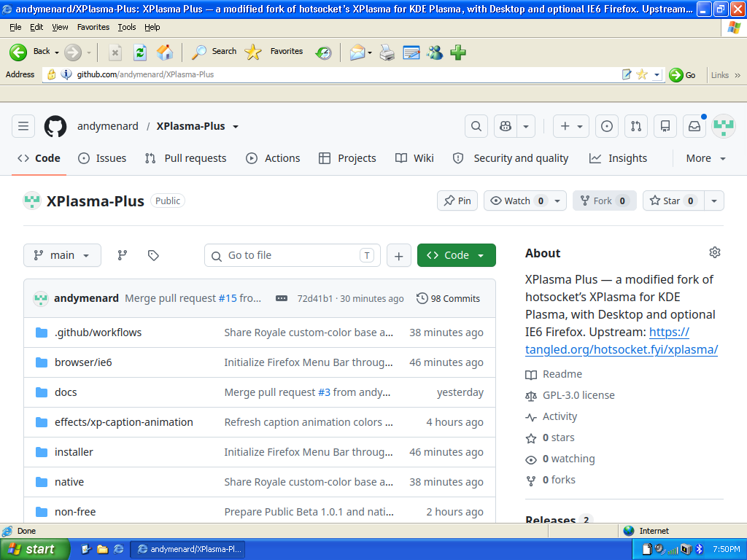Expand the Mail dropdown arrow
This screenshot has width=747, height=560.
coord(370,52)
